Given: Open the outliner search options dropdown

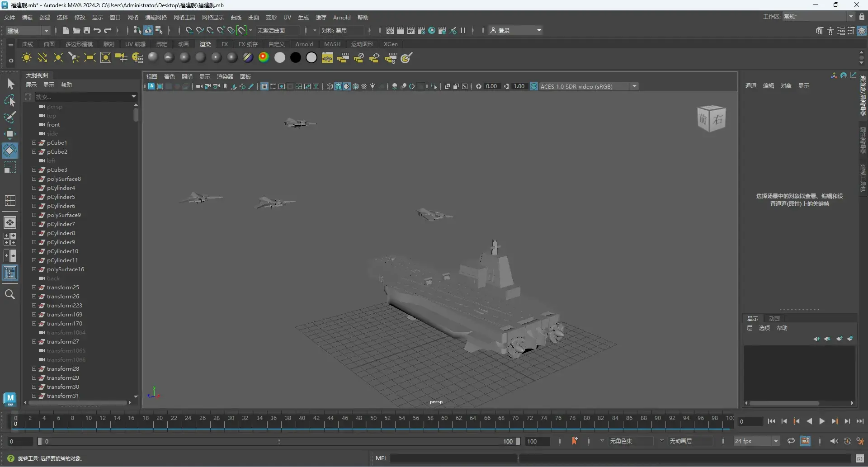Looking at the screenshot, I should [134, 96].
